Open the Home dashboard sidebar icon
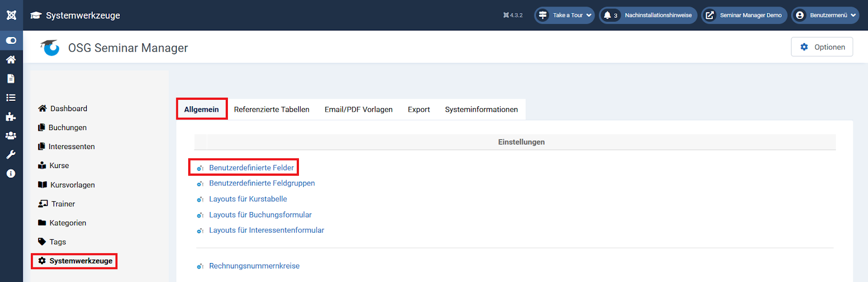 [x=11, y=60]
